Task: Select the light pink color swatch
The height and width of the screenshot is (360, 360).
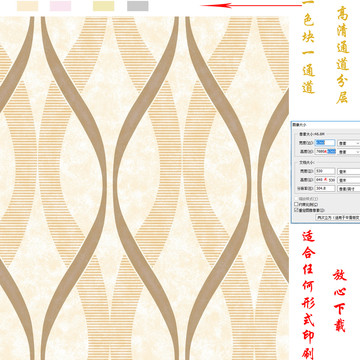Action: (60, 6)
